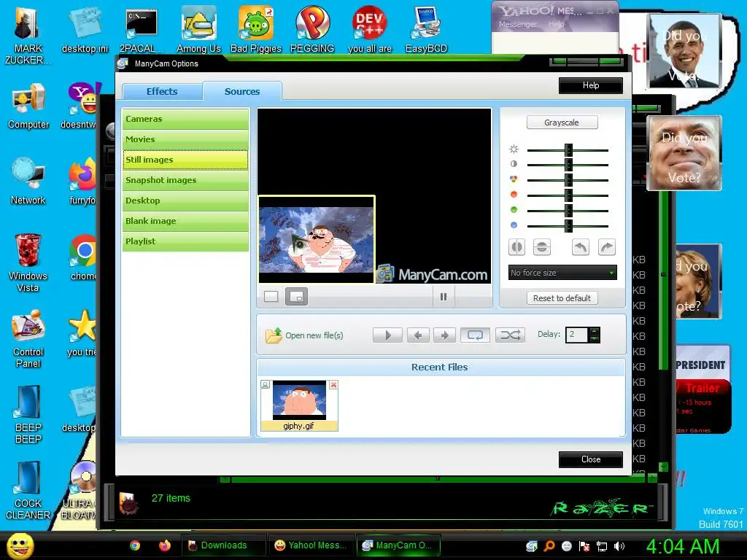
Task: Open desktop.ini file beside MARK ZUCKER
Action: point(85,31)
